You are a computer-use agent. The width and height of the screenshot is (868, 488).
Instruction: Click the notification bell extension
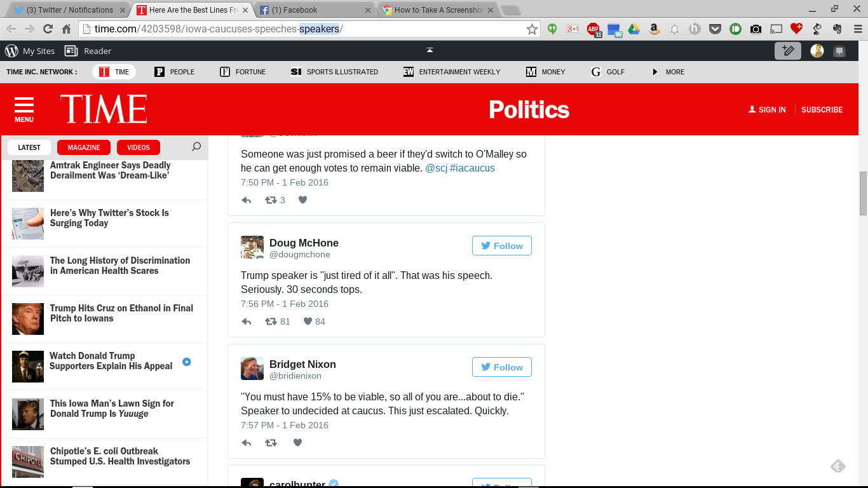coord(674,29)
